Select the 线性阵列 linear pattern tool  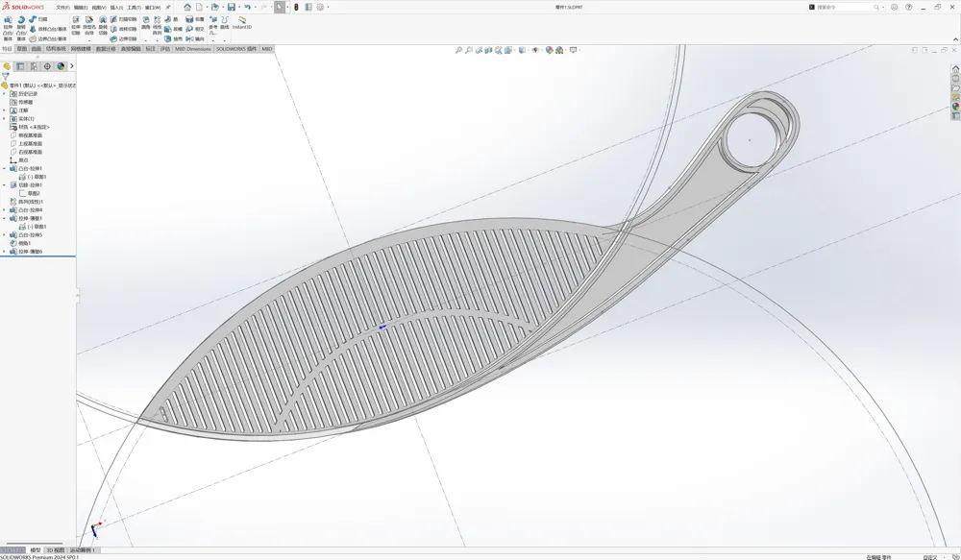[157, 25]
